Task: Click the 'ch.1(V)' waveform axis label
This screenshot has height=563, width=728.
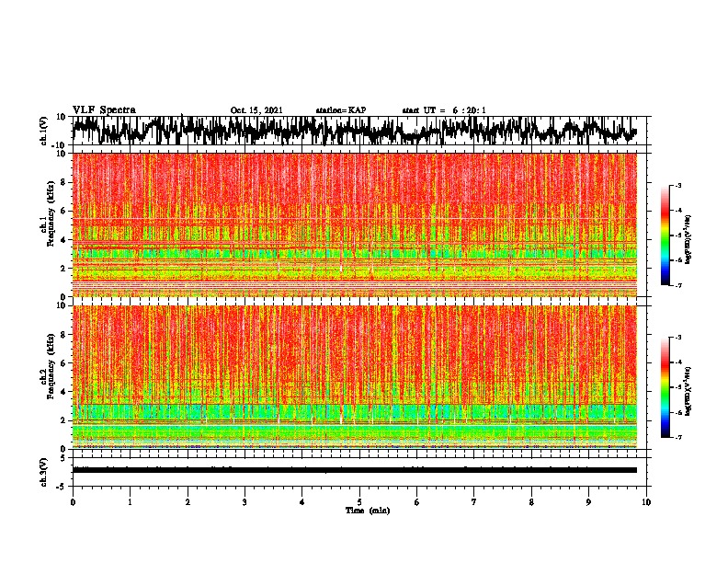Action: point(43,131)
